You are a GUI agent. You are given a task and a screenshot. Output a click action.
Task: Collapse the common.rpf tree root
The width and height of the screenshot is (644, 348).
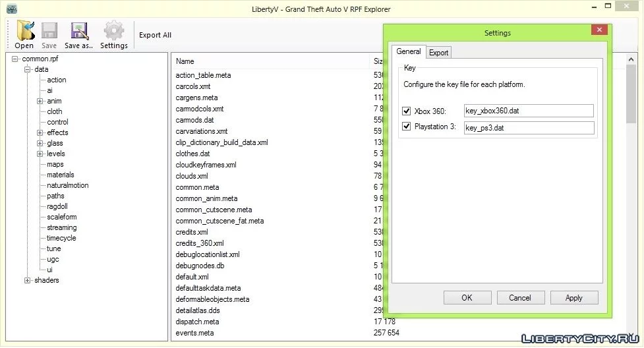[x=15, y=59]
